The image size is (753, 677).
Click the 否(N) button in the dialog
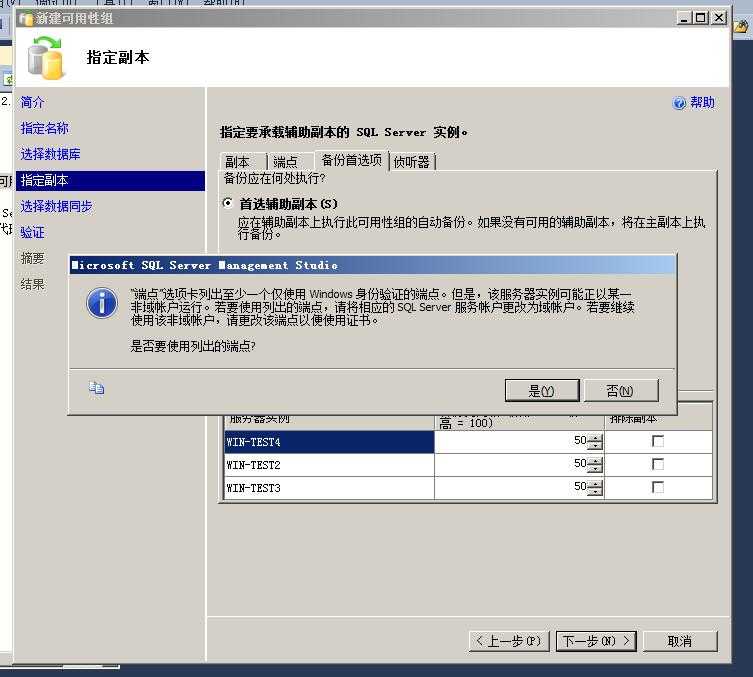click(x=620, y=390)
